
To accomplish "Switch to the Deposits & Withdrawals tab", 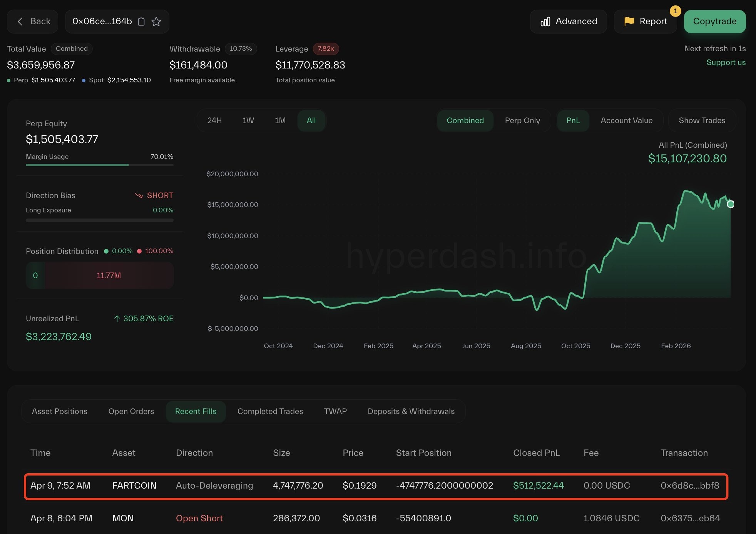I will coord(411,411).
